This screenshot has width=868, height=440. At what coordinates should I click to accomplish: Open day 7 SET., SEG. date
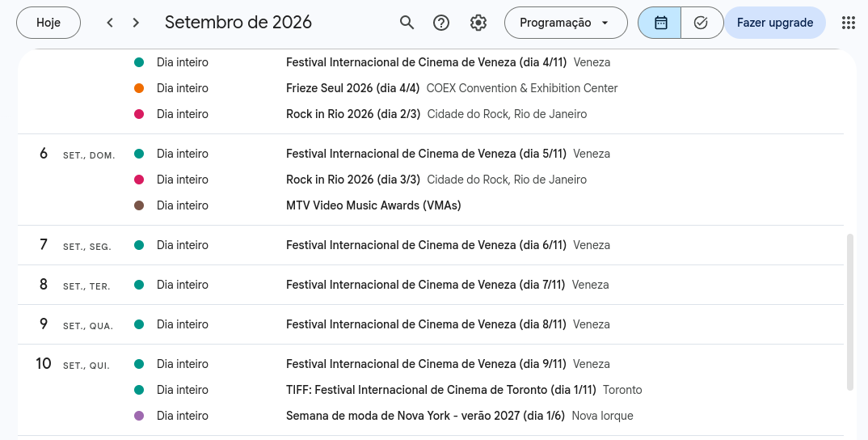click(44, 245)
